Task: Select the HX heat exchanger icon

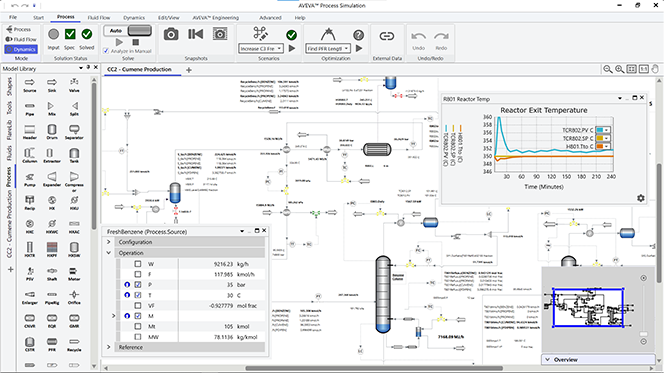Action: click(52, 203)
